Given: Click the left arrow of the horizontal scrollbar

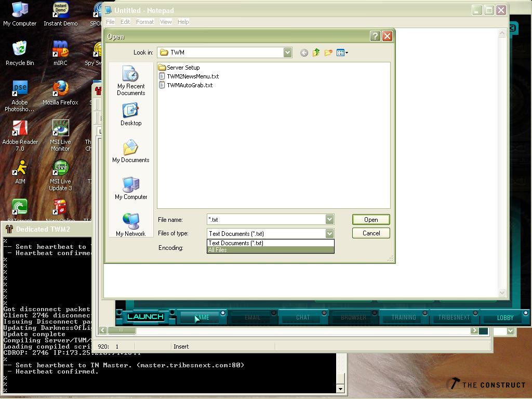Looking at the screenshot, I should [x=103, y=330].
